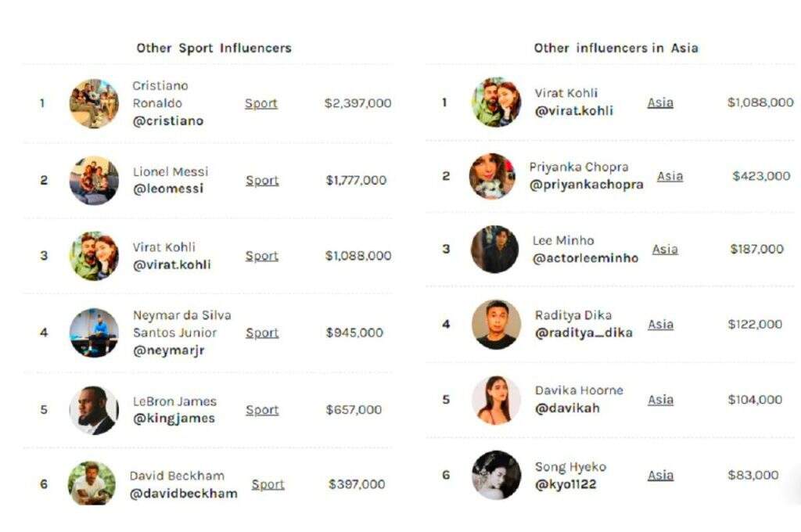This screenshot has width=801, height=532.
Task: Click the Asia link in Lee Minho's row
Action: coord(665,249)
